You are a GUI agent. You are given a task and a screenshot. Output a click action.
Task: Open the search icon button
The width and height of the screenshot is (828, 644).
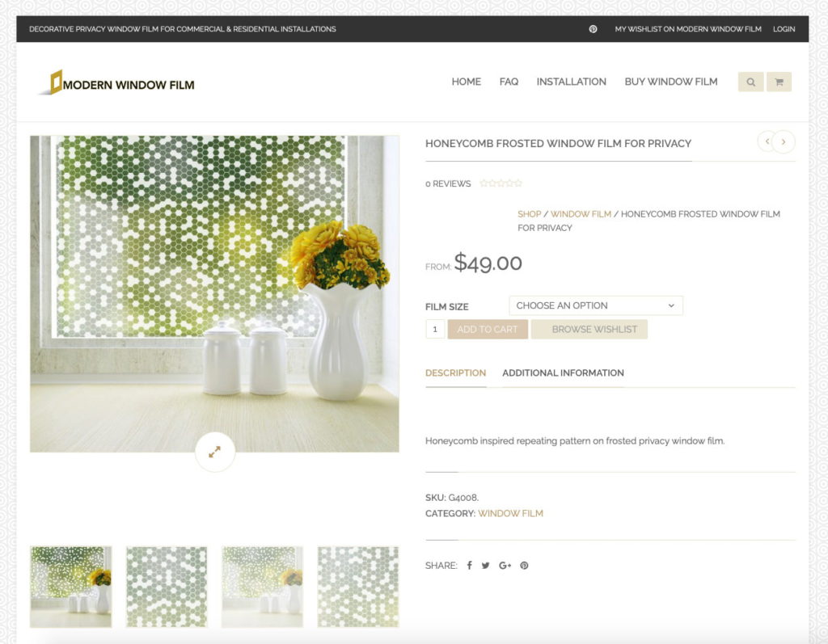pyautogui.click(x=750, y=82)
